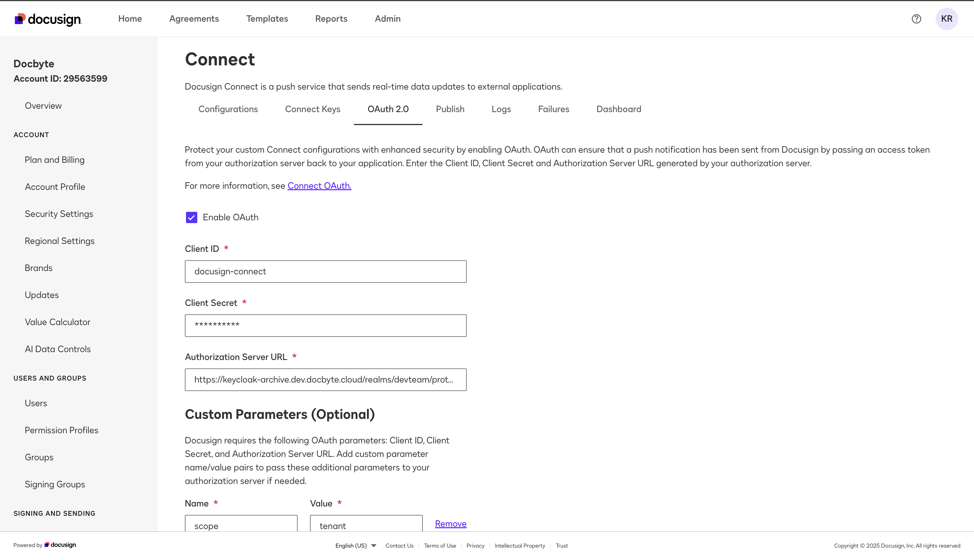Open the KR account avatar menu
974x560 pixels.
coord(947,19)
